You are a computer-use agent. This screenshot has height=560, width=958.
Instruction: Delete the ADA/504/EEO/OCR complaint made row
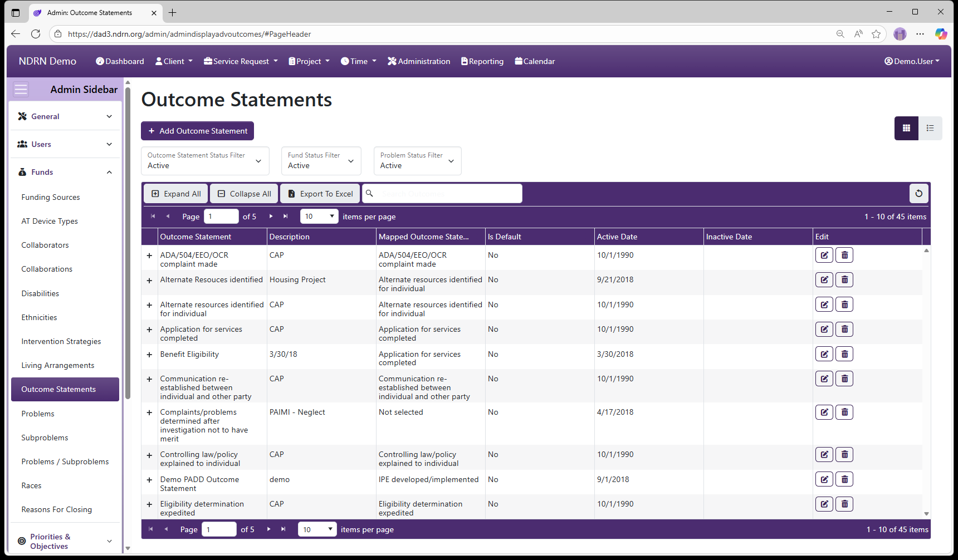(844, 255)
